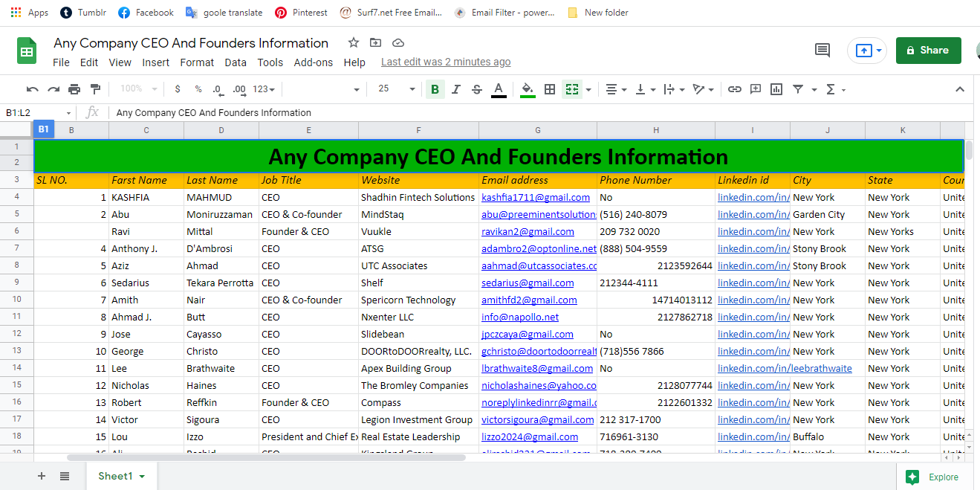This screenshot has width=980, height=490.
Task: Click the formula bar input field
Action: (x=520, y=113)
